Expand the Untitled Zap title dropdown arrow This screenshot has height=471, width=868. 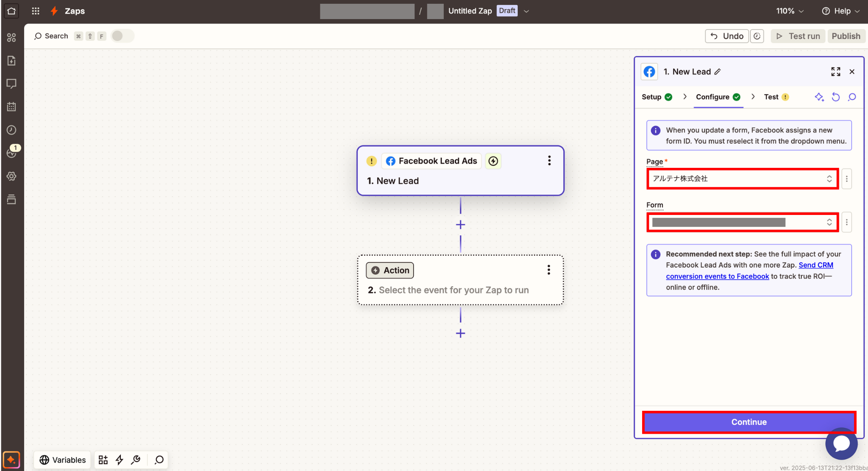pos(526,11)
